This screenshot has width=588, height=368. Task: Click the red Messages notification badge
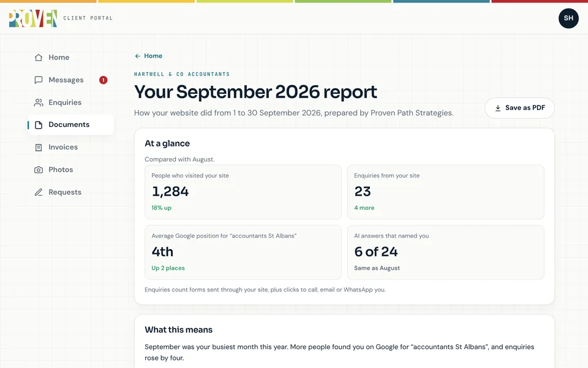[103, 80]
